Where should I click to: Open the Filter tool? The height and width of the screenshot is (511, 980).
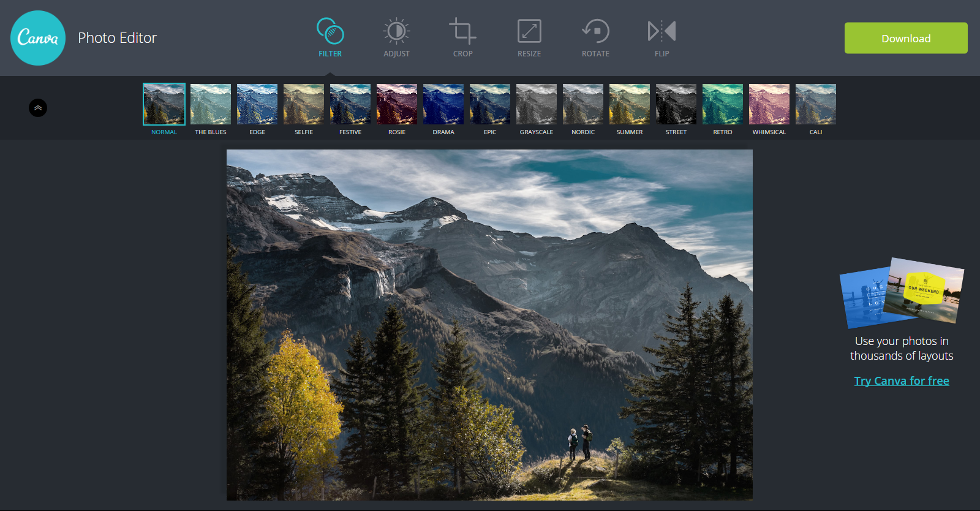click(330, 38)
